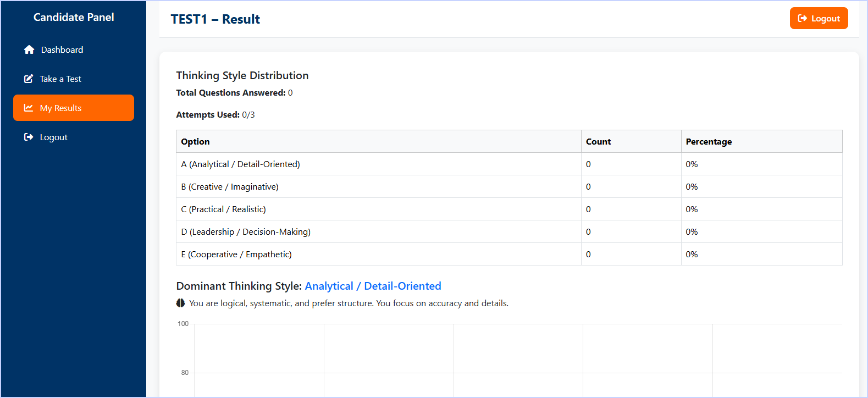868x398 pixels.
Task: Click the E (Cooperative / Empathetic) row label
Action: (x=236, y=255)
